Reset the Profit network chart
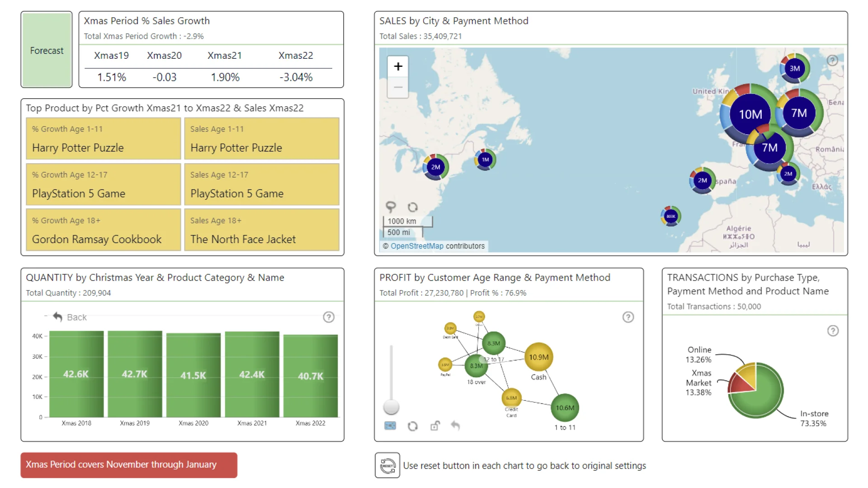The height and width of the screenshot is (488, 868). click(412, 426)
